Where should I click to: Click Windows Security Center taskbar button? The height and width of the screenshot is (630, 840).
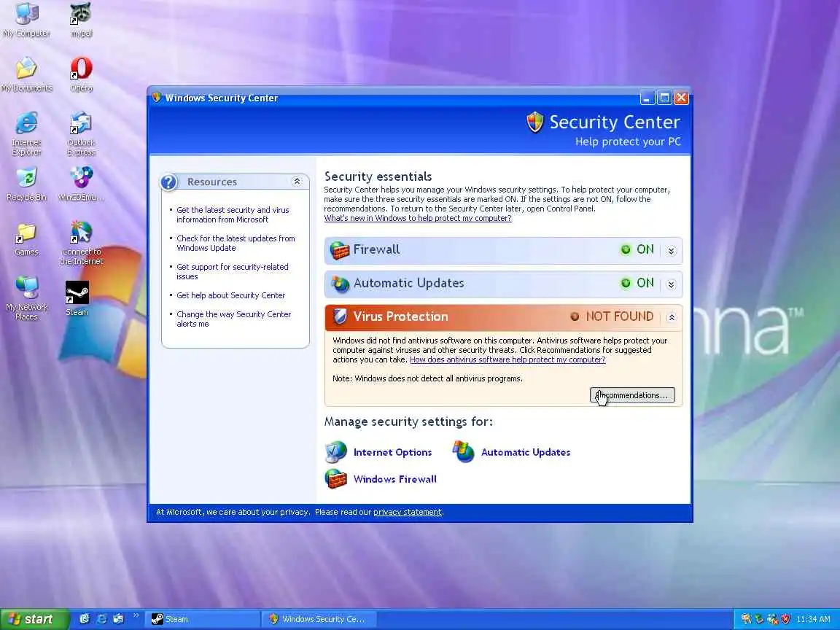[320, 619]
